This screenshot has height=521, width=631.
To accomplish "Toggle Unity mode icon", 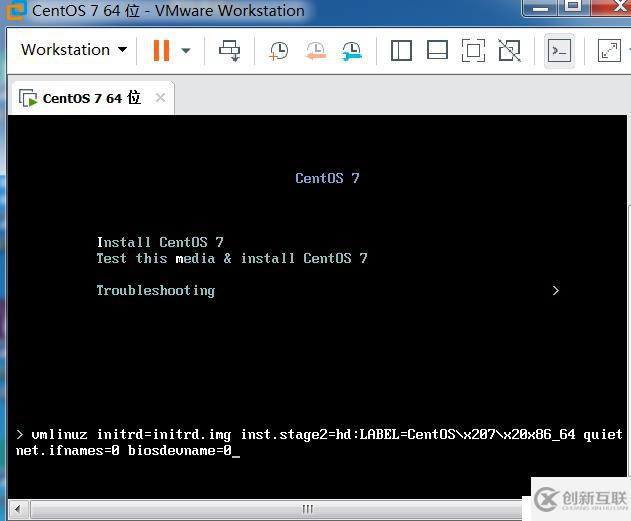I will pos(509,50).
